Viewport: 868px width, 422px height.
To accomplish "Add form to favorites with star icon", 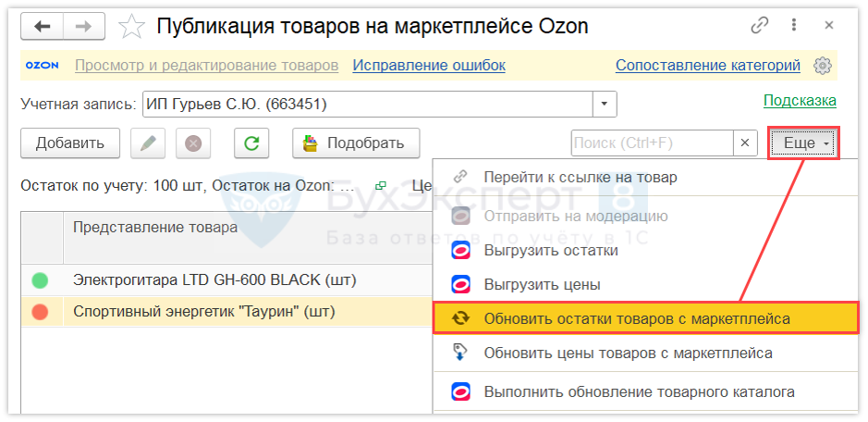I will (x=132, y=27).
